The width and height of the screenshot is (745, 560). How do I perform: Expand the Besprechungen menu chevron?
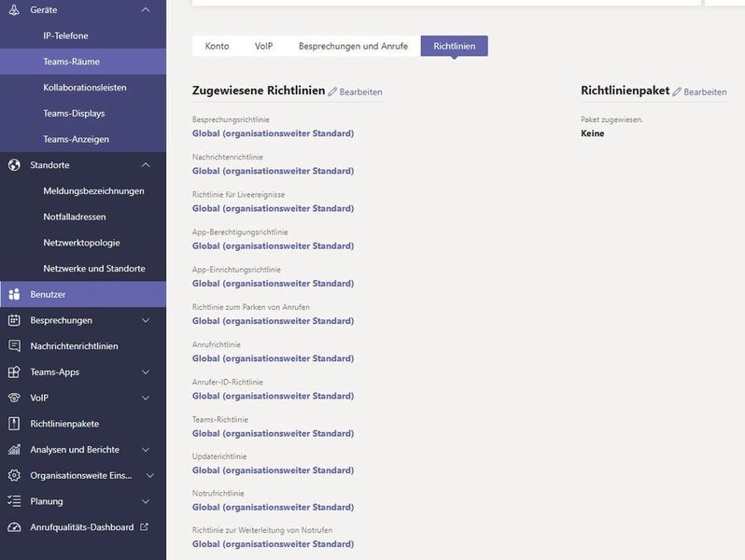146,320
